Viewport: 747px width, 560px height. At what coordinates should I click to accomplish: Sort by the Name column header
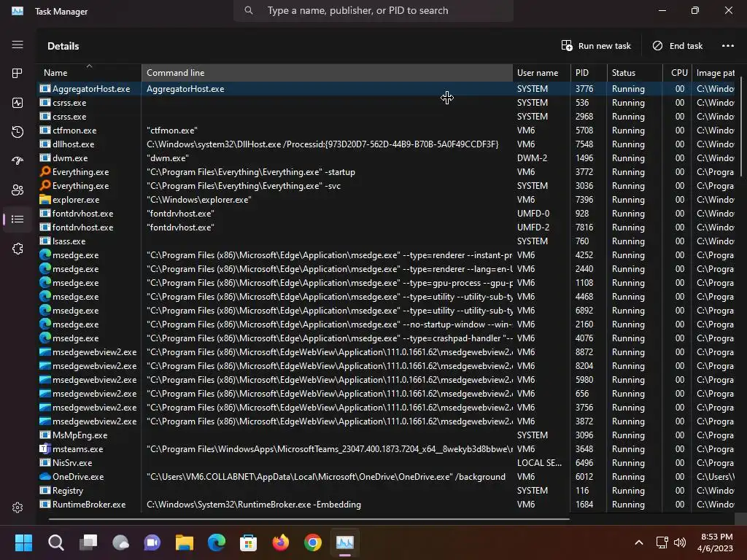pos(89,72)
